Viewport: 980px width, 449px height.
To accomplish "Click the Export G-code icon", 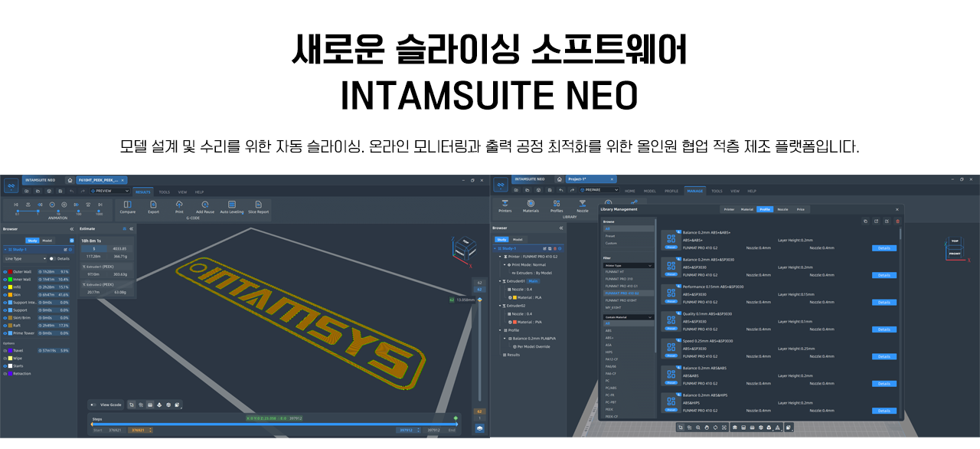I will pos(153,205).
